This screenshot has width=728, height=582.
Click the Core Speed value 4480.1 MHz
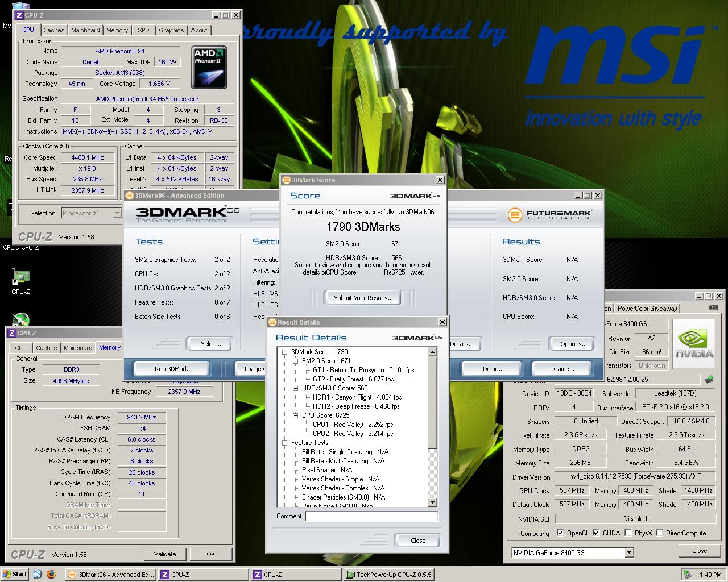88,157
